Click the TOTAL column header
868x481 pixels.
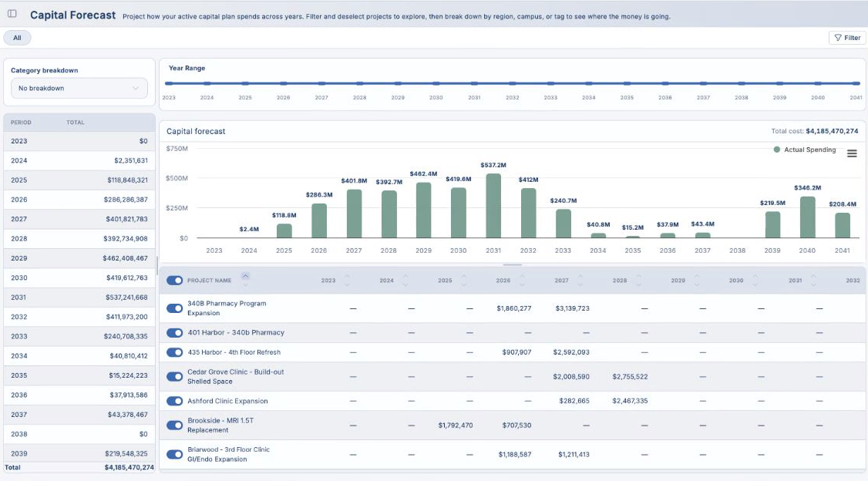tap(76, 123)
